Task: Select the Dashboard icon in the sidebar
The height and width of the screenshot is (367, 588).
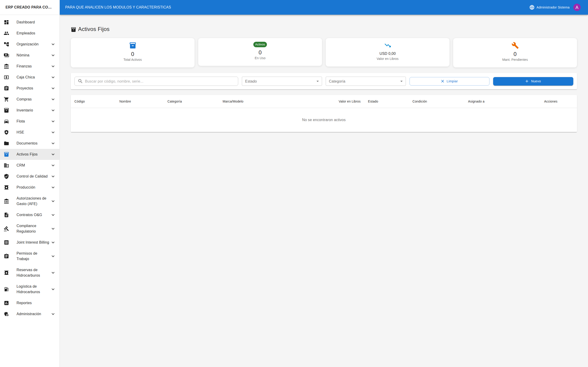Action: 6,22
